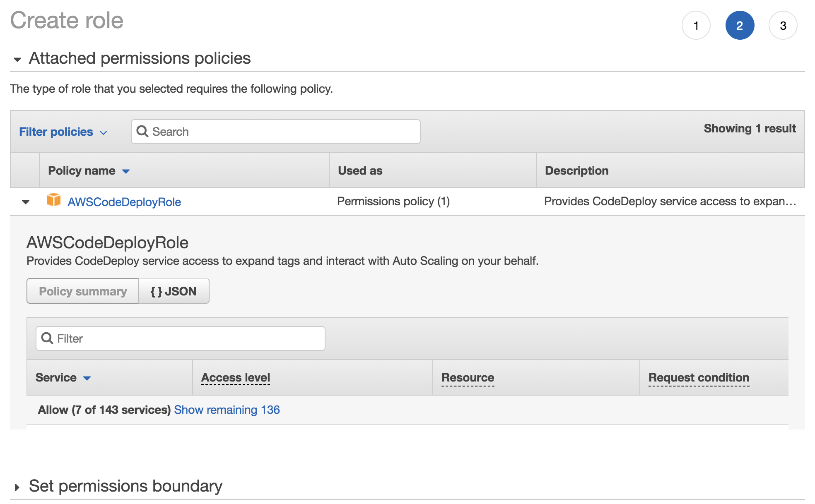Click the Request condition column header
Image resolution: width=815 pixels, height=504 pixels.
point(698,377)
